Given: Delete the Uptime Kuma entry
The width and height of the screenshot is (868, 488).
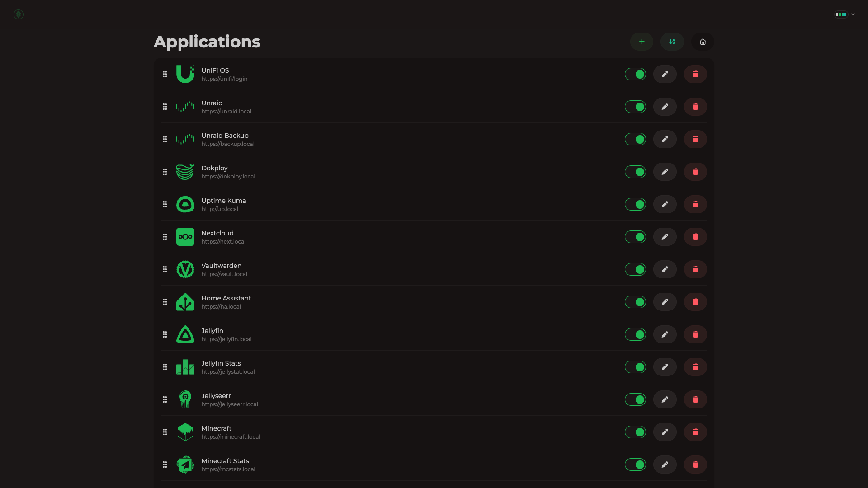Looking at the screenshot, I should [x=695, y=204].
